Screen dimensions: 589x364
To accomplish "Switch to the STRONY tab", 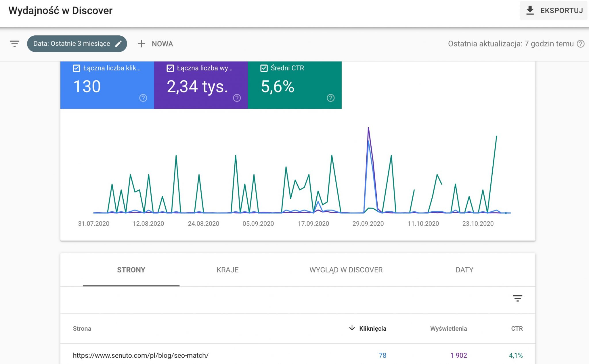I will (x=131, y=270).
